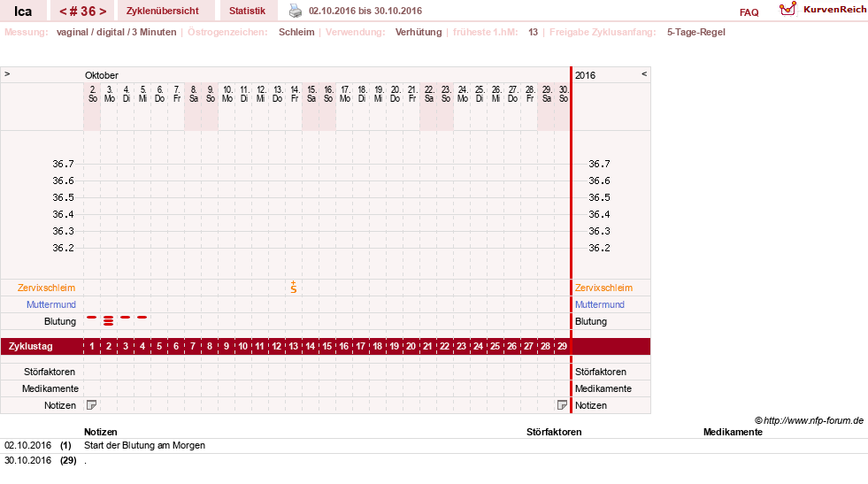Select the light bleeding mark on day 1

[92, 318]
